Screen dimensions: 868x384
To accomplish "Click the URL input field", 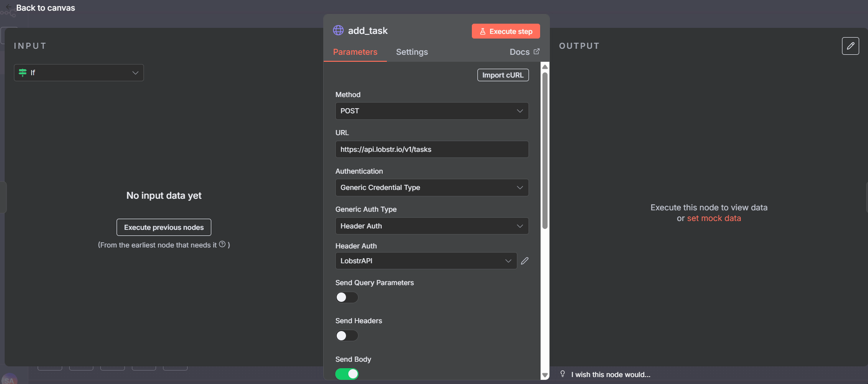I will point(432,150).
